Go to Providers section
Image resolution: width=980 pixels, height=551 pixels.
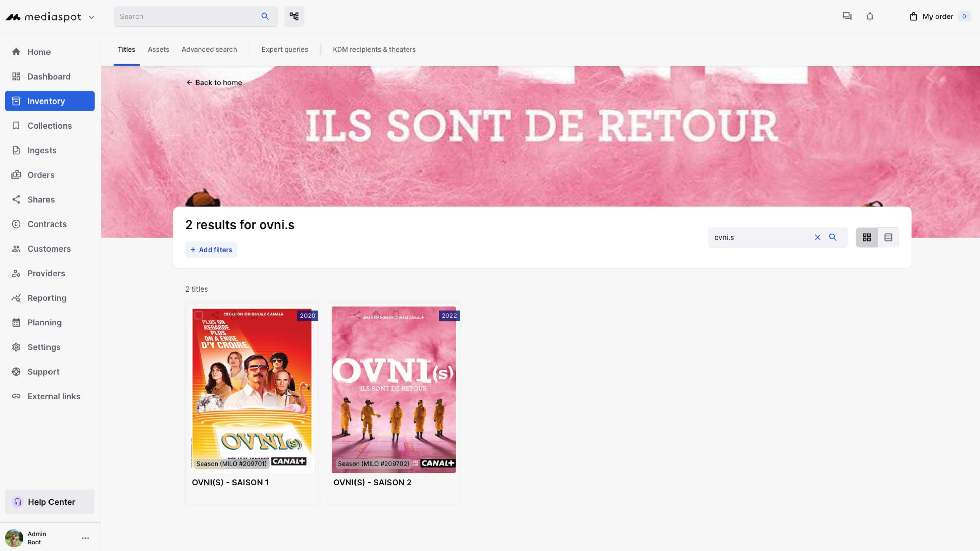pos(50,273)
